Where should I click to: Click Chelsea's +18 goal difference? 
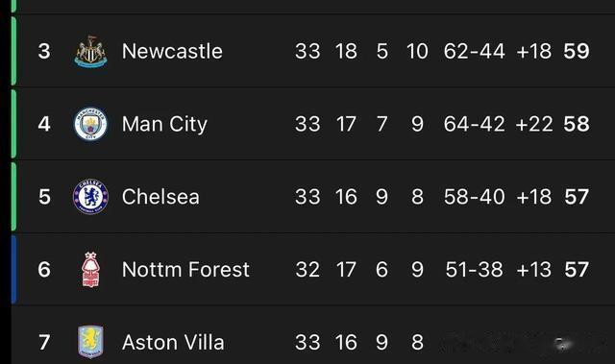click(534, 197)
